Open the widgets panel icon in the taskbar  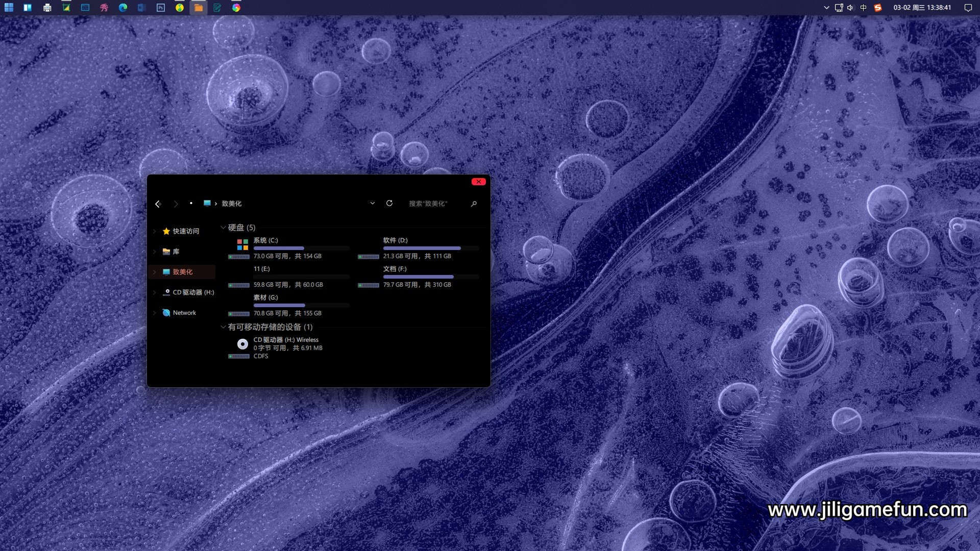point(28,8)
